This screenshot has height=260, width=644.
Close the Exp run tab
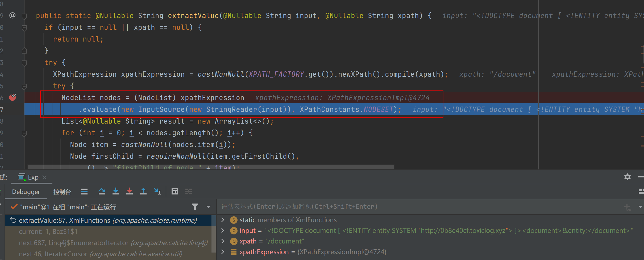[x=44, y=177]
